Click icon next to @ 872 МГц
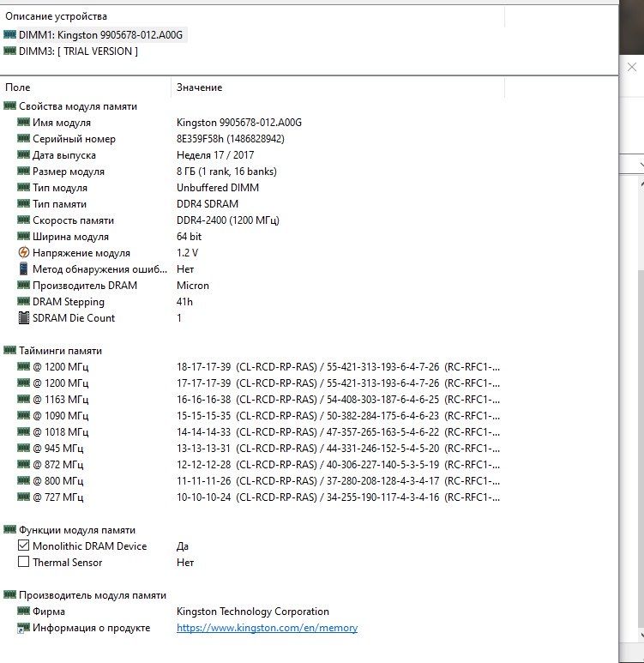The width and height of the screenshot is (644, 663). pos(24,464)
